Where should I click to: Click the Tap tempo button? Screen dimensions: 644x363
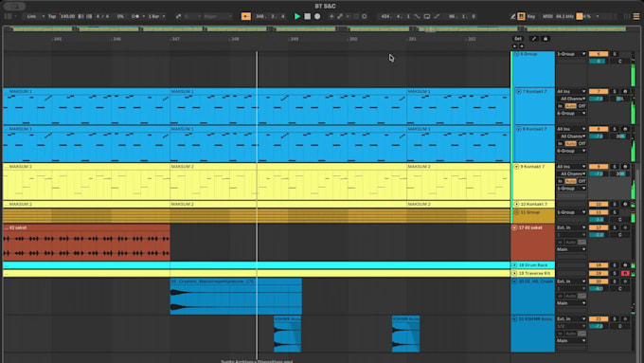click(52, 16)
